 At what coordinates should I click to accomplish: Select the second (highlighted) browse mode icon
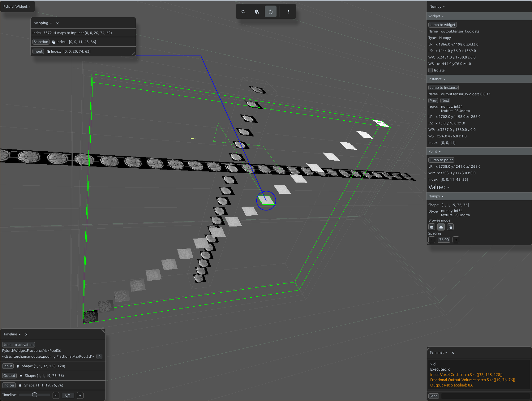[x=441, y=227]
